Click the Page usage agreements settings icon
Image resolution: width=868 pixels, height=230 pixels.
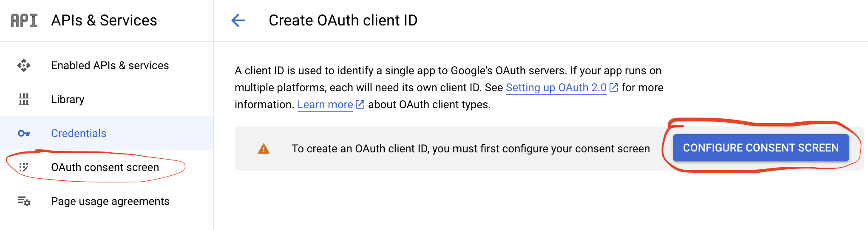click(24, 201)
